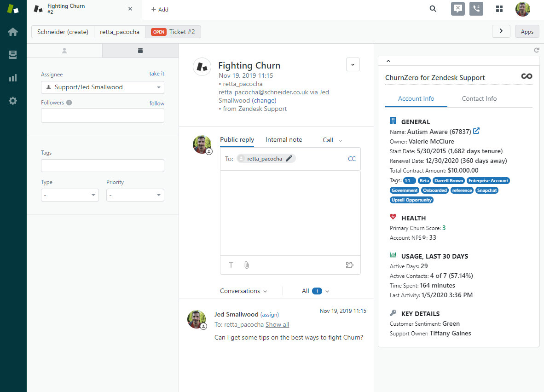Open the Priority dropdown
The image size is (544, 392).
pyautogui.click(x=135, y=195)
